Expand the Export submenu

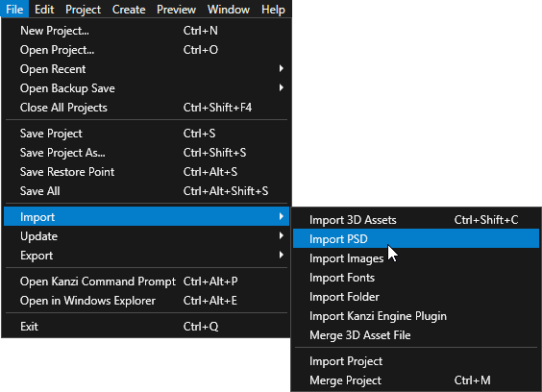(147, 256)
